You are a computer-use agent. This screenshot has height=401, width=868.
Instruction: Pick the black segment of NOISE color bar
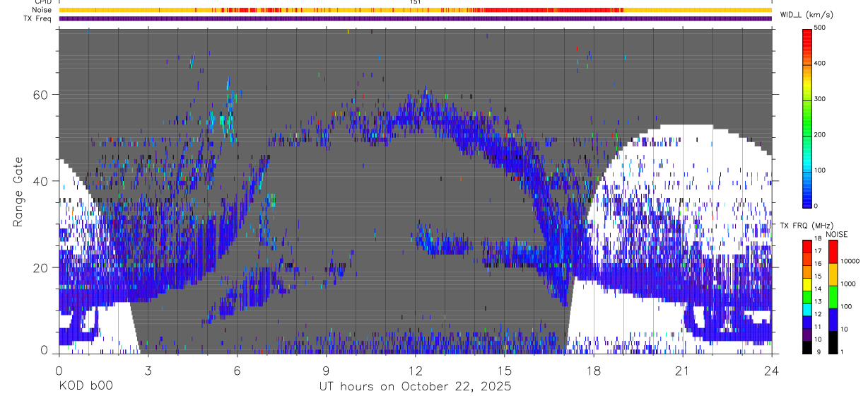point(833,342)
